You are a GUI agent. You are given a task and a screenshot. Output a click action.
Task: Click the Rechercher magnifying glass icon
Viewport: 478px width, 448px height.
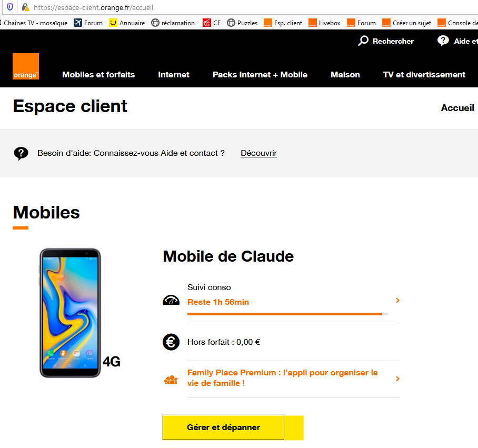363,41
